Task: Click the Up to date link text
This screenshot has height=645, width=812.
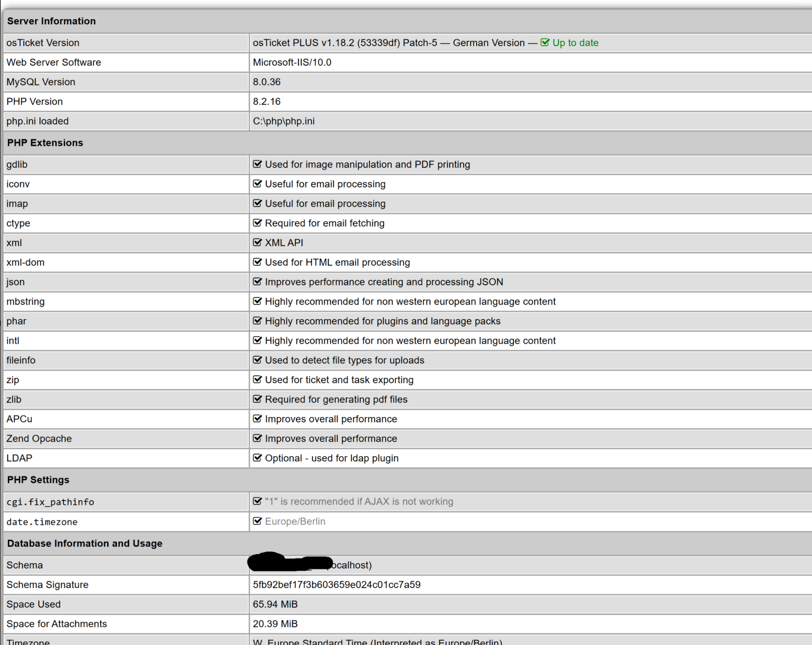Action: pos(575,43)
